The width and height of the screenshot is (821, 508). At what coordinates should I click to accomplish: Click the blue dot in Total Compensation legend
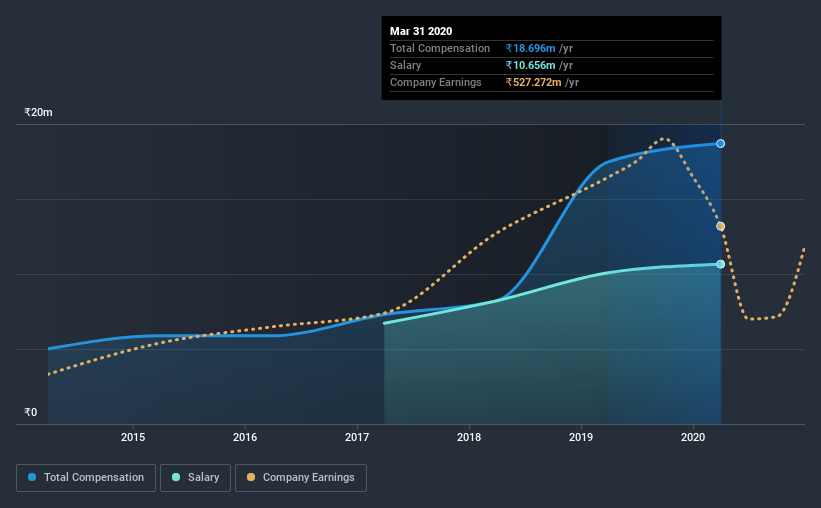[32, 477]
